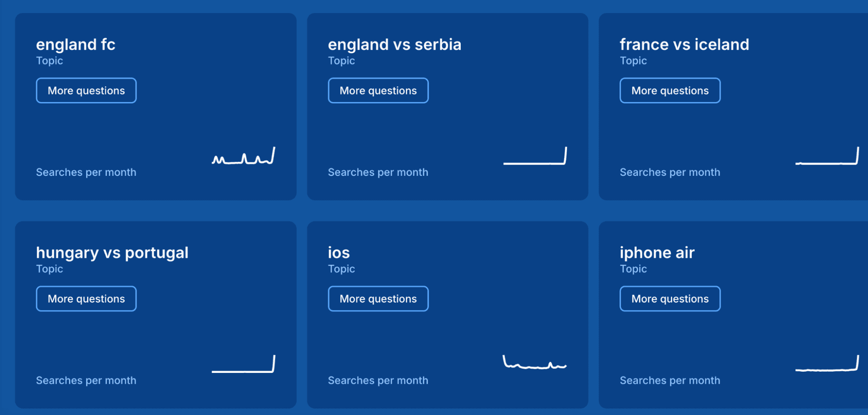
Task: Click the england fc search trend sparkline
Action: click(x=244, y=156)
